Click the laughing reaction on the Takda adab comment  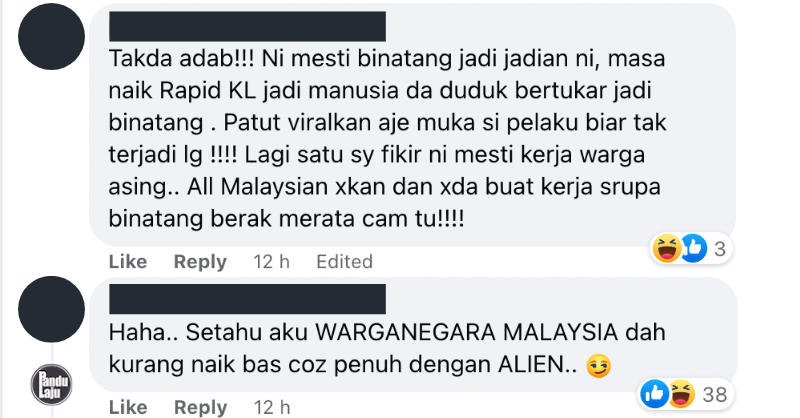click(667, 249)
